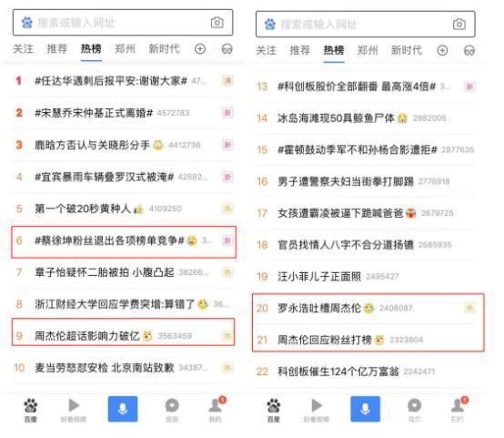Screen dimensions: 504x438
Task: Open item 9 周杰伦超话影响力破亿
Action: 123,332
